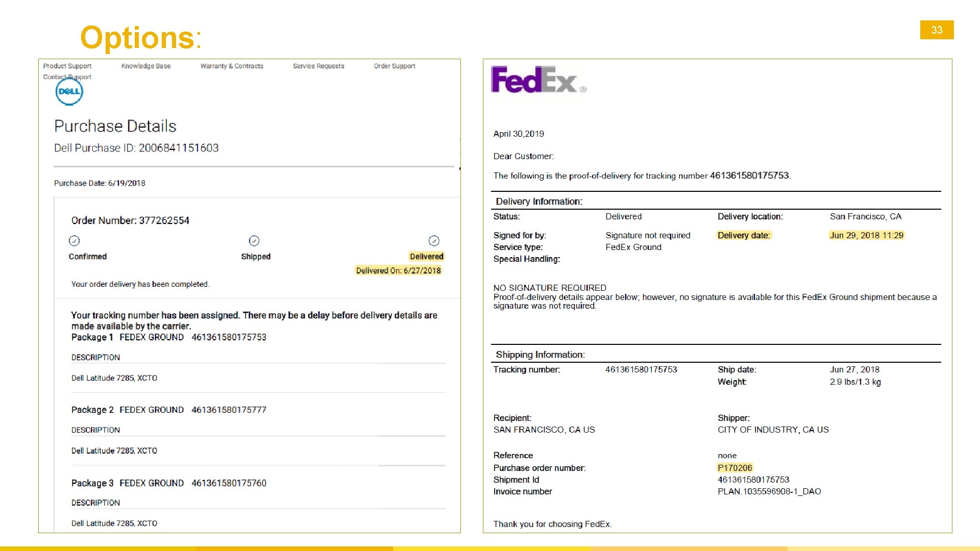Open the Service Requests menu item
980x551 pixels.
tap(318, 66)
